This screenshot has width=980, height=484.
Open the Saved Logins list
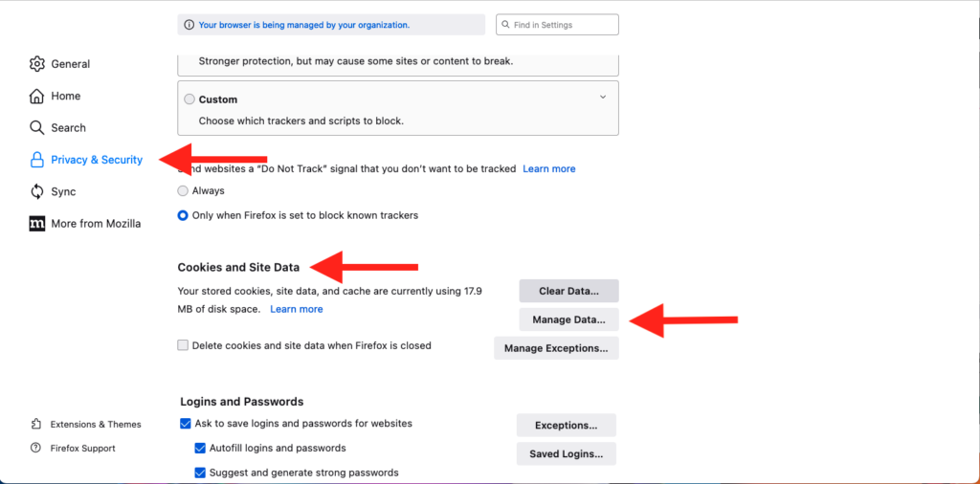tap(566, 454)
